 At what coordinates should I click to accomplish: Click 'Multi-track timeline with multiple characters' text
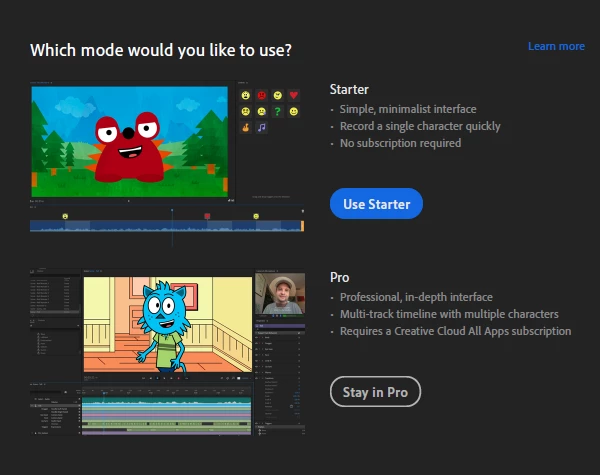click(x=449, y=314)
